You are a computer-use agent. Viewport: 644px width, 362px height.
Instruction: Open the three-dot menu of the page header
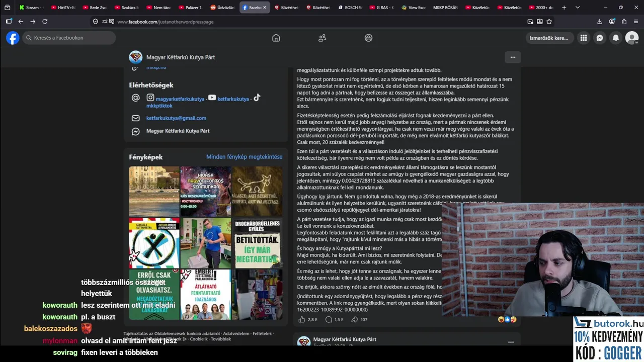point(513,57)
